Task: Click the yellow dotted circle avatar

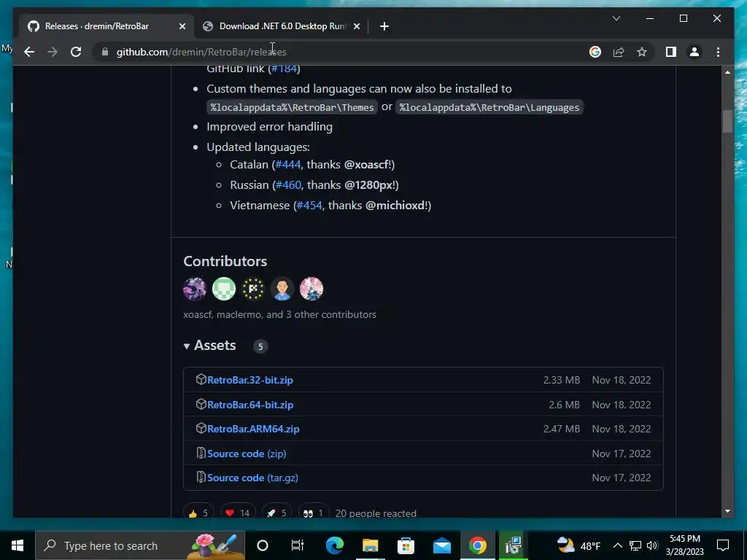Action: coord(253,289)
